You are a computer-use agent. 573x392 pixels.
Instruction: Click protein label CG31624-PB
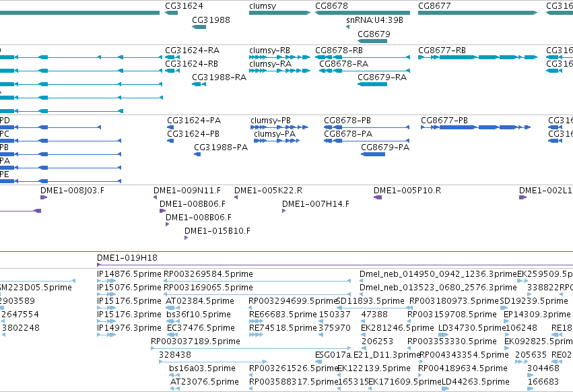193,134
